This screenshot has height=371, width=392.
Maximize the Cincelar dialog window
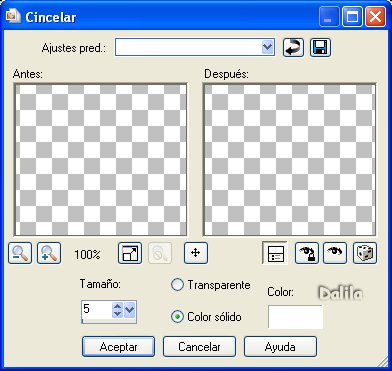(x=352, y=17)
